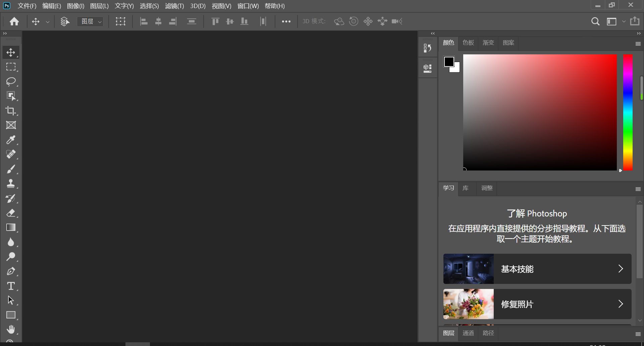This screenshot has width=644, height=346.
Task: Click the background color swatch
Action: [457, 69]
